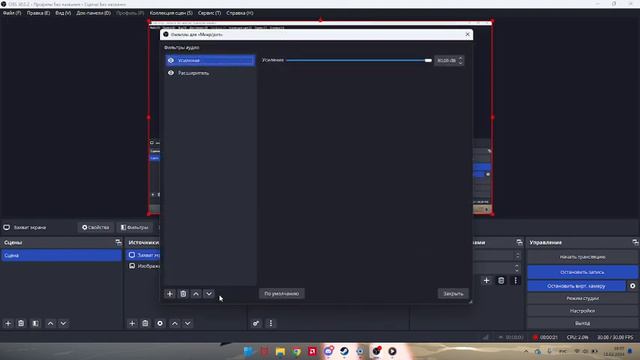Add a new source with plus icon
Viewport: 640px width, 360px height.
132,323
